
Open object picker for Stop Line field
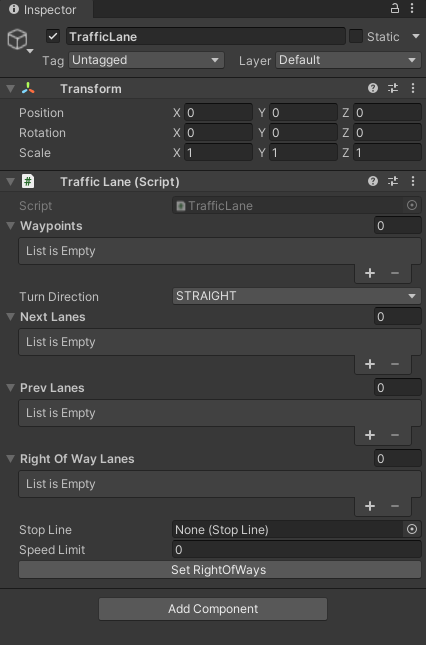[412, 529]
